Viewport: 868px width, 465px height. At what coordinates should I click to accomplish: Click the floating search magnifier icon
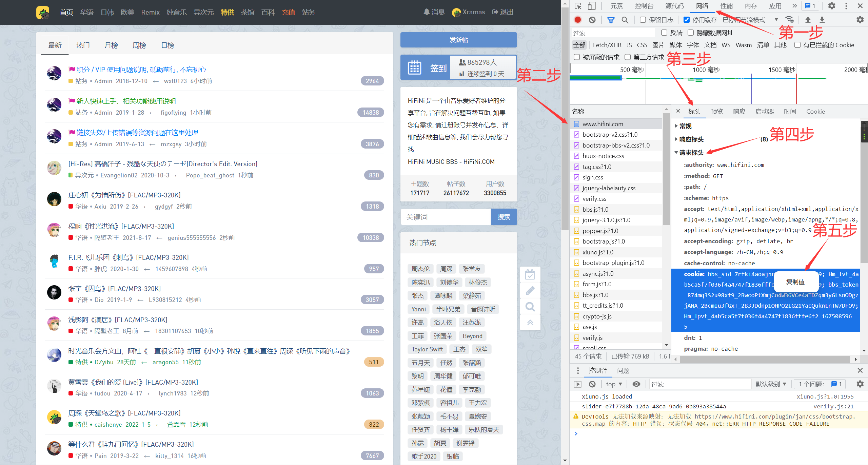click(530, 307)
